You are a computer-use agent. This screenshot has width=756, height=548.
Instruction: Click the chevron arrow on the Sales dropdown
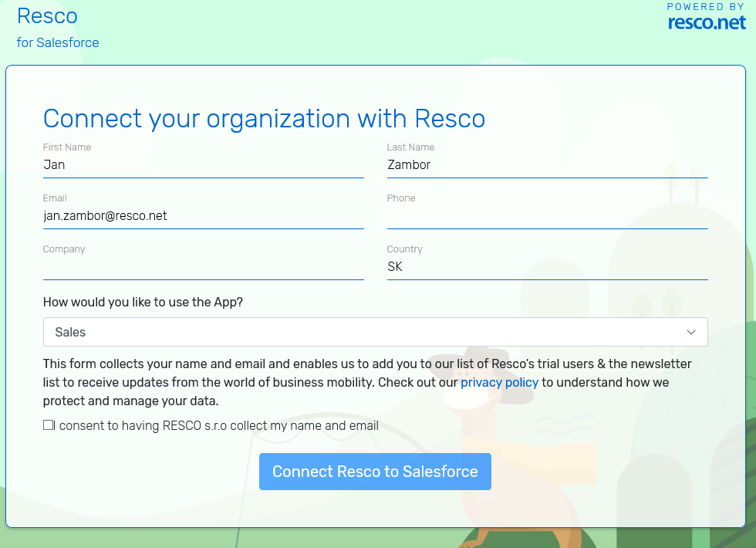point(691,332)
